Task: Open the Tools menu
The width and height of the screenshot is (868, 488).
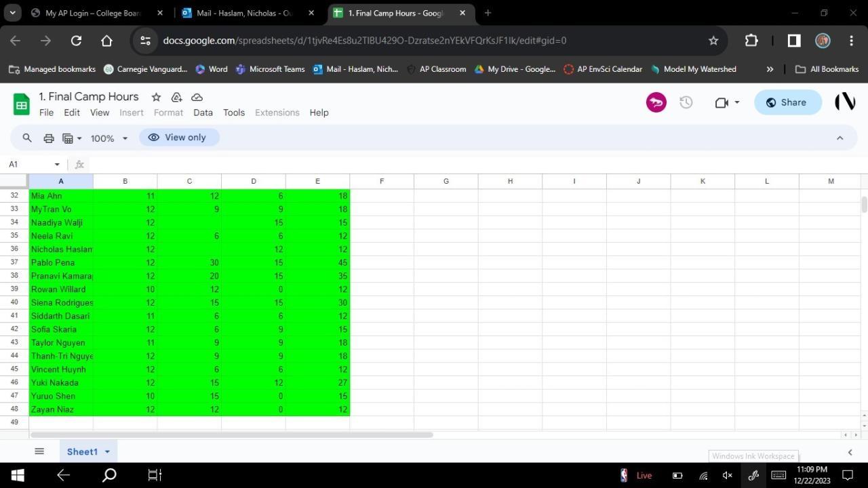Action: pos(234,113)
